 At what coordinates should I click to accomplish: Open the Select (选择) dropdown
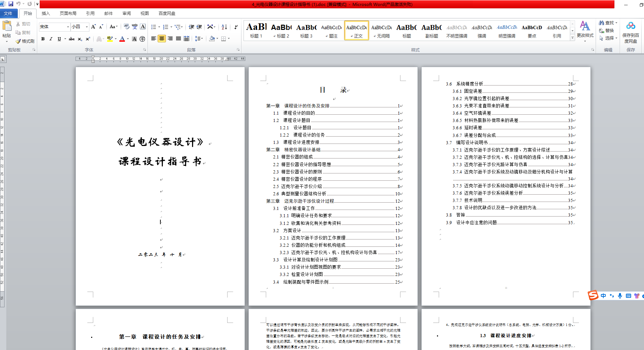point(608,38)
